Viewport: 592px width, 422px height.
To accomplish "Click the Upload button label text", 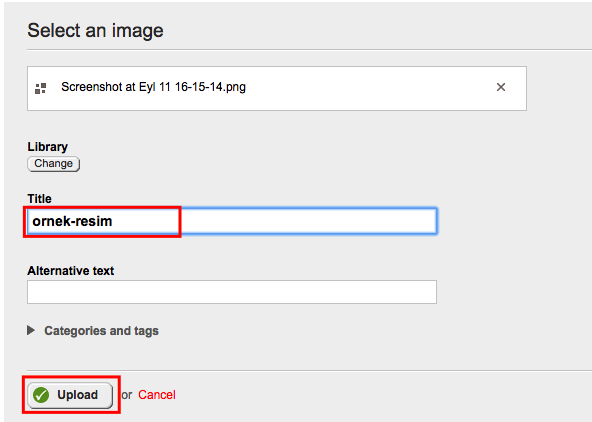I will [x=77, y=395].
